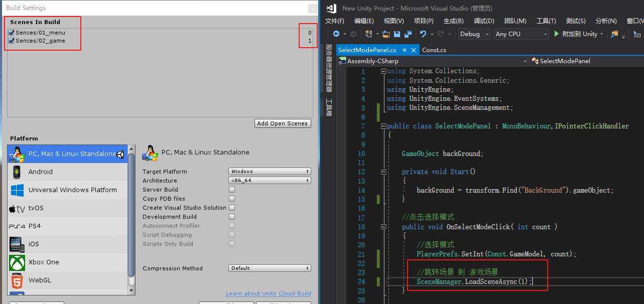Click the Platform list scroll up arrow
The width and height of the screenshot is (644, 304).
pyautogui.click(x=132, y=148)
